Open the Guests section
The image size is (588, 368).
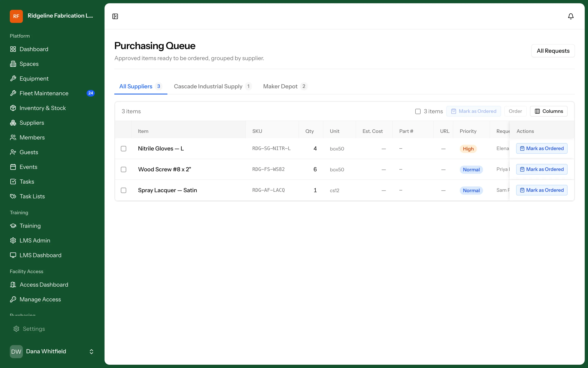tap(52, 152)
